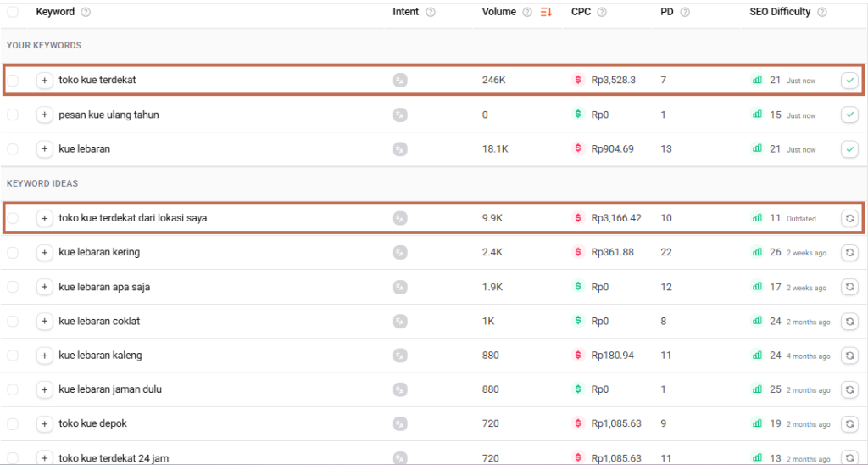Open keyword toko kue terdekat
This screenshot has height=465, width=868.
point(97,80)
